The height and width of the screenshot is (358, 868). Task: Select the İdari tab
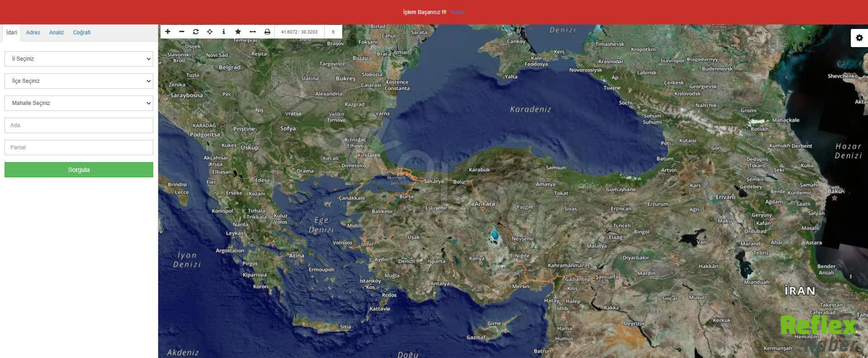pyautogui.click(x=12, y=33)
